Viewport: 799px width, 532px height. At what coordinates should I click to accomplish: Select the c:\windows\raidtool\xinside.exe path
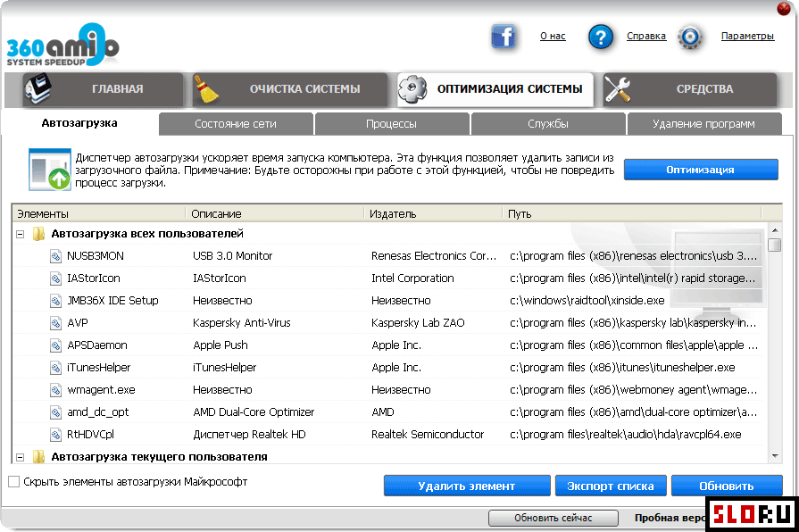587,301
